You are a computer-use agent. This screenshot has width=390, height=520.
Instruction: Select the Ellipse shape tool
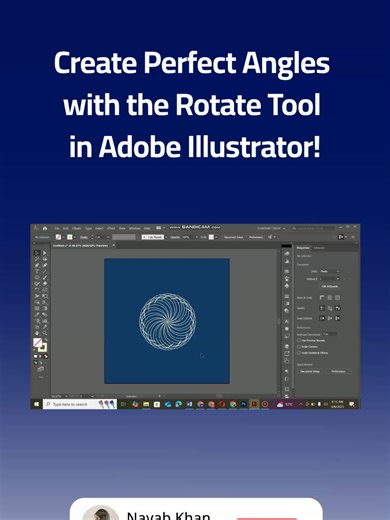(37, 278)
